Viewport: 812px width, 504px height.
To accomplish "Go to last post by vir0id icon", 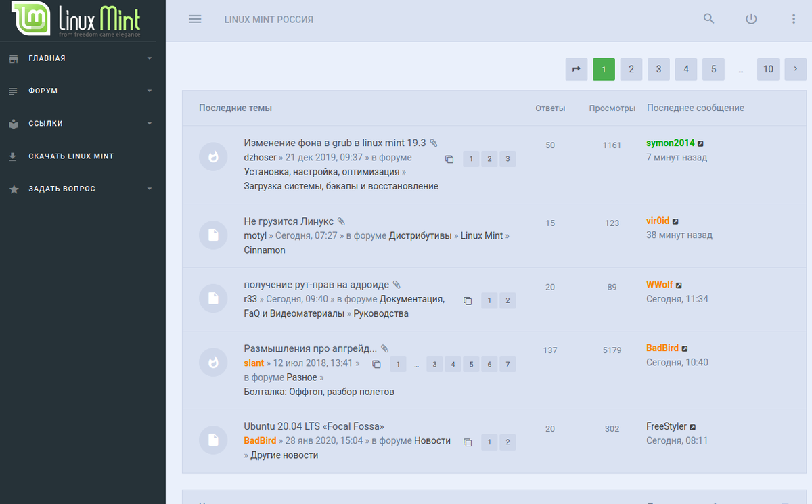I will [x=675, y=221].
